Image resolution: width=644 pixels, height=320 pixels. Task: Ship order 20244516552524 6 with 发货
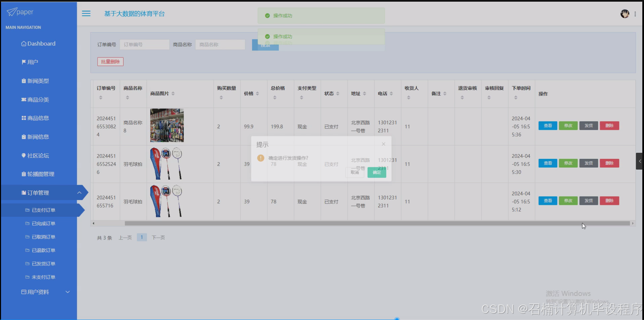pos(589,163)
